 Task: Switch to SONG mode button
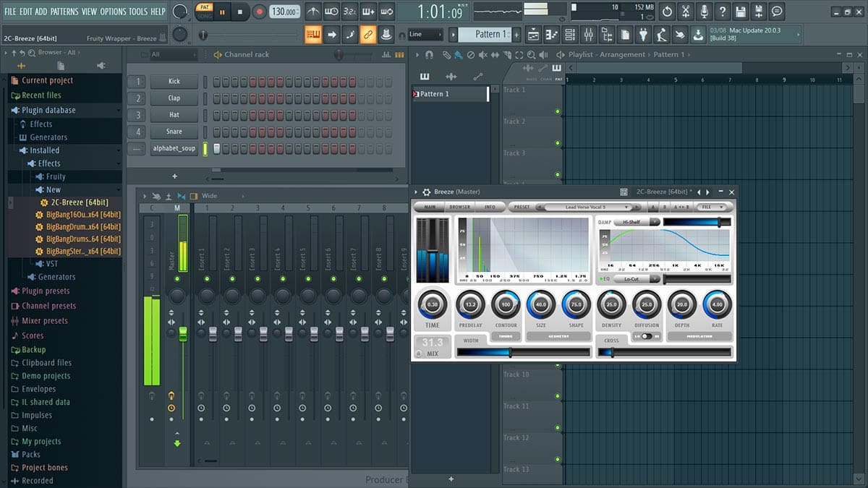(x=204, y=15)
